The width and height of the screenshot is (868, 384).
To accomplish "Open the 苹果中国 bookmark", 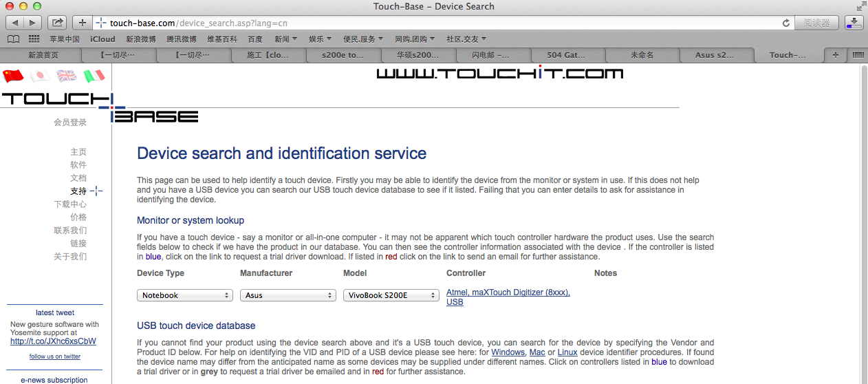I will point(65,39).
